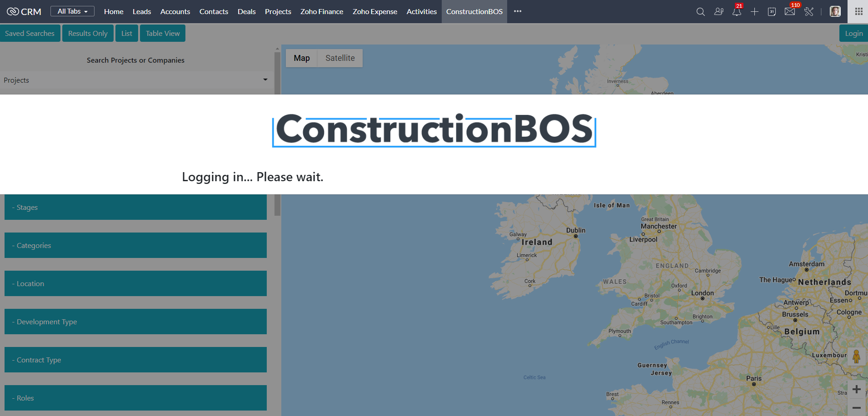Open the Projects tab in top navigation
868x416 pixels.
[x=278, y=11]
